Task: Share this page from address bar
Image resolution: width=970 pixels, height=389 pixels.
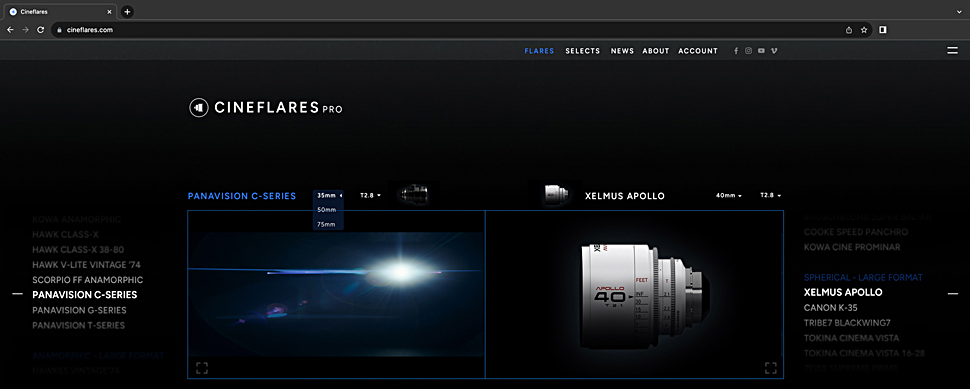Action: [849, 30]
